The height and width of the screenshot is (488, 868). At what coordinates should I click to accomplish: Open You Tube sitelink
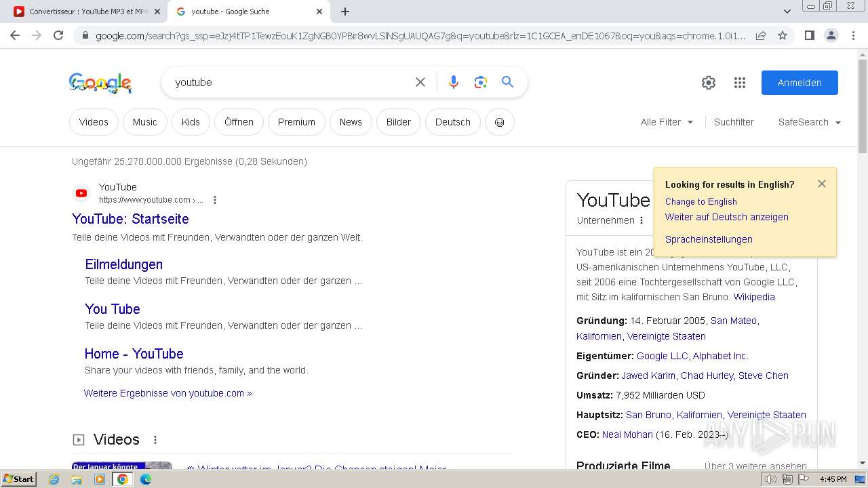[113, 309]
